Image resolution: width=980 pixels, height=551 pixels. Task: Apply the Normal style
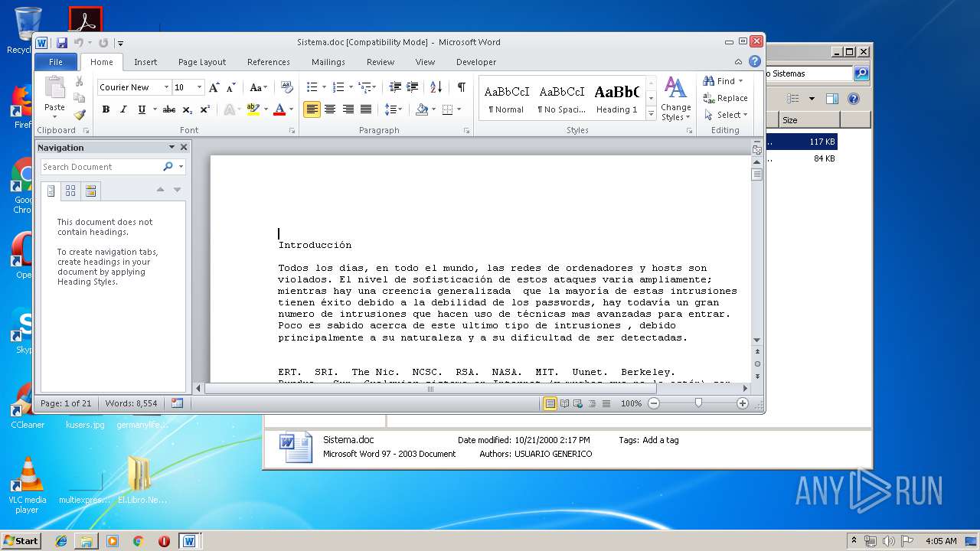[x=506, y=99]
